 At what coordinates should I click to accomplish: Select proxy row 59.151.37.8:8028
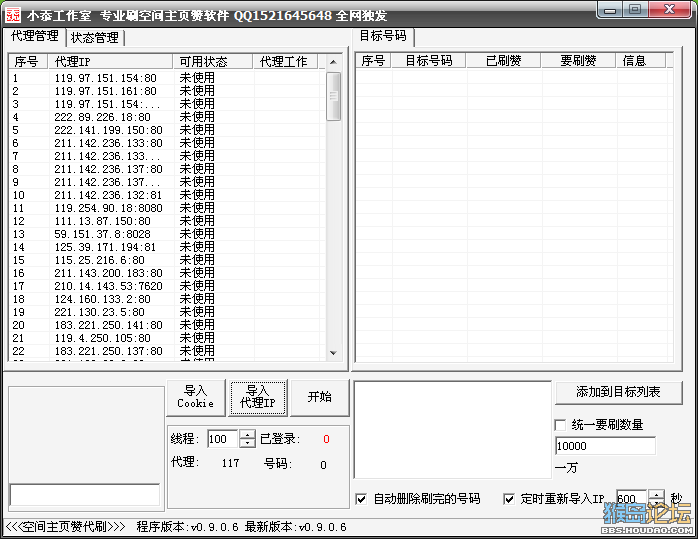pyautogui.click(x=167, y=234)
